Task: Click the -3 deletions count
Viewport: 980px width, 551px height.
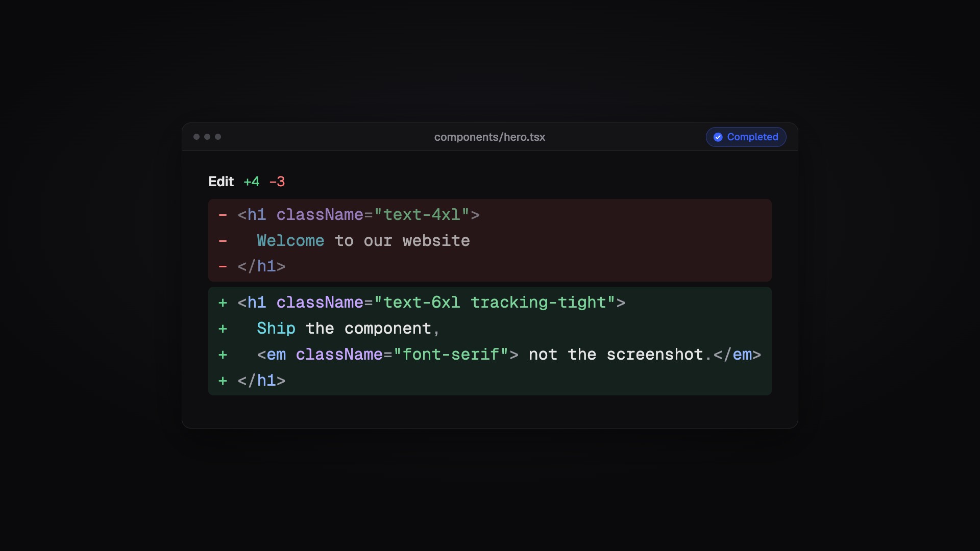Action: (x=277, y=182)
